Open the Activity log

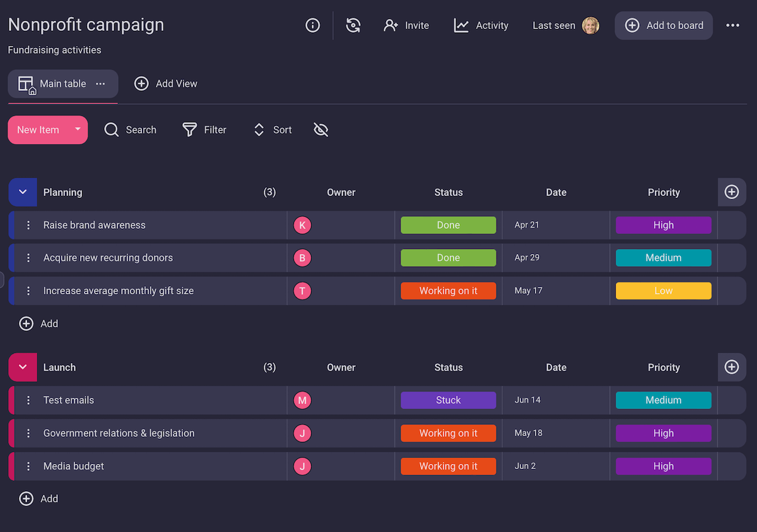[x=481, y=25]
